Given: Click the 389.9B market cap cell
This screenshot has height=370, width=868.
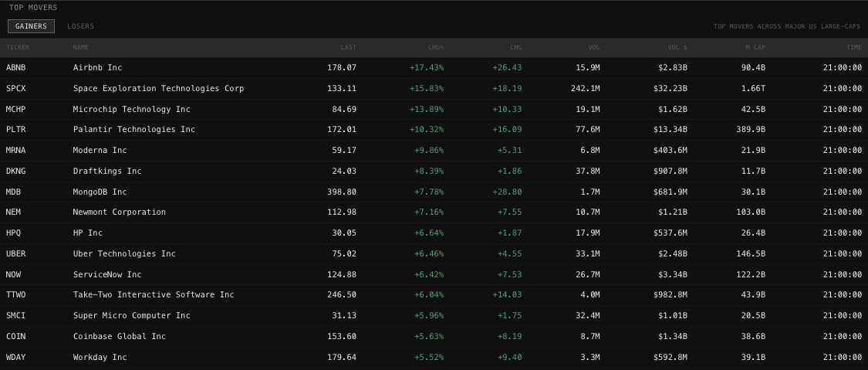Looking at the screenshot, I should click(751, 130).
